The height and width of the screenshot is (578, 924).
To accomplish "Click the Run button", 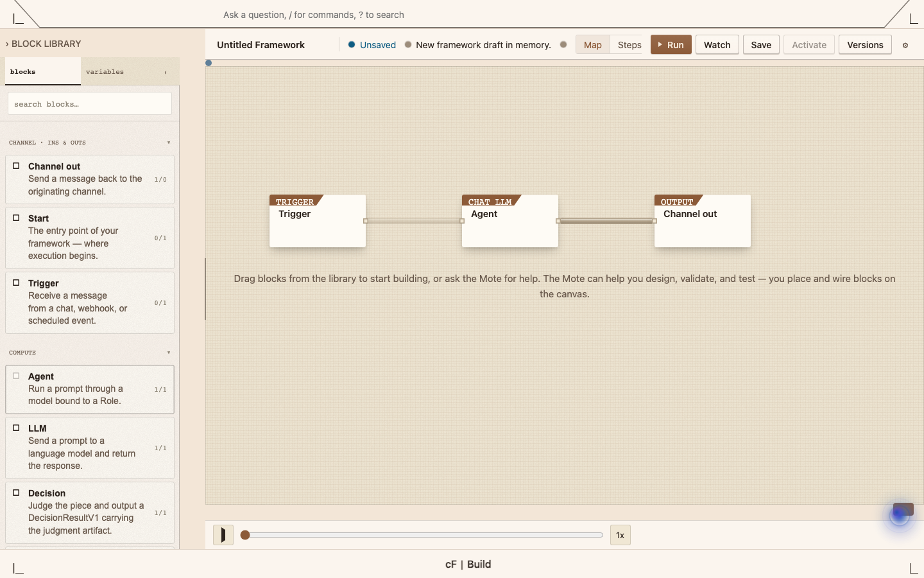I will point(671,45).
